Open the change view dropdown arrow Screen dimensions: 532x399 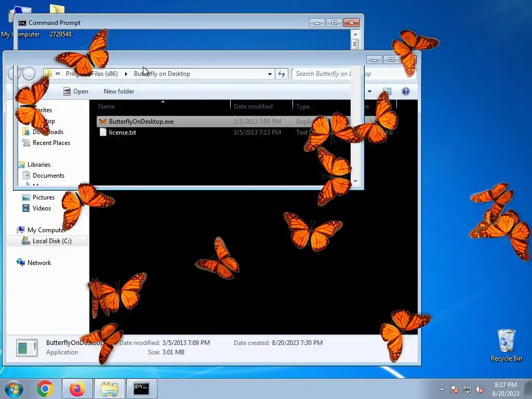click(369, 91)
